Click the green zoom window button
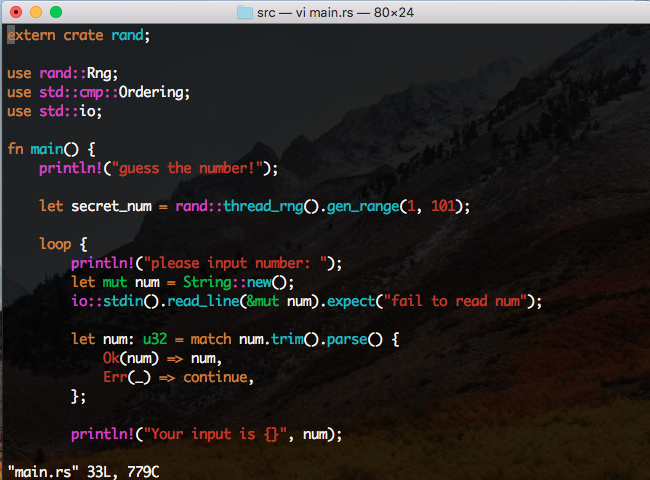The width and height of the screenshot is (650, 480). pos(56,12)
